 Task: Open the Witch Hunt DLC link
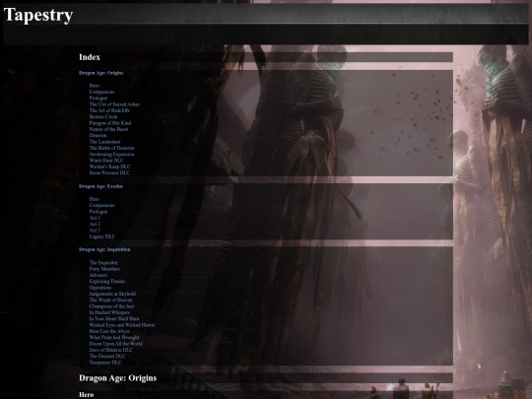click(x=106, y=161)
